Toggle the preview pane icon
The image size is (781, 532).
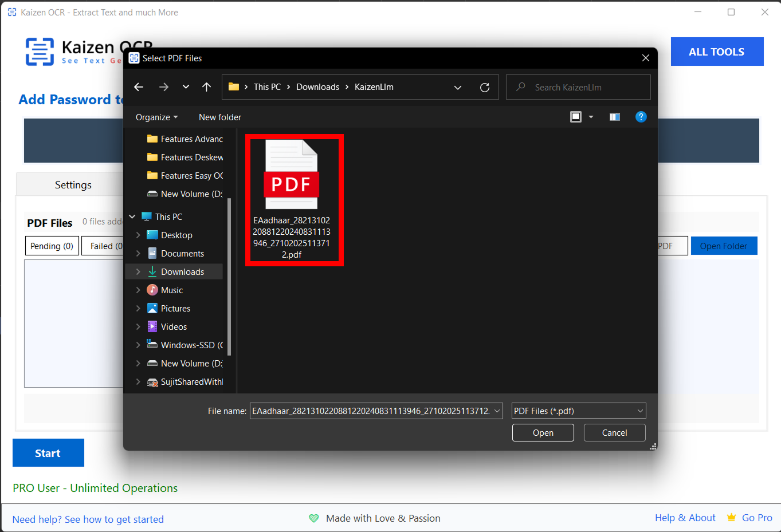click(615, 117)
